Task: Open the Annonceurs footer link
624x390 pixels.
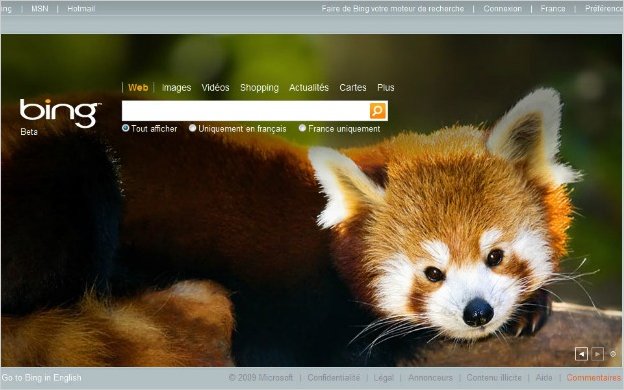Action: (x=430, y=378)
